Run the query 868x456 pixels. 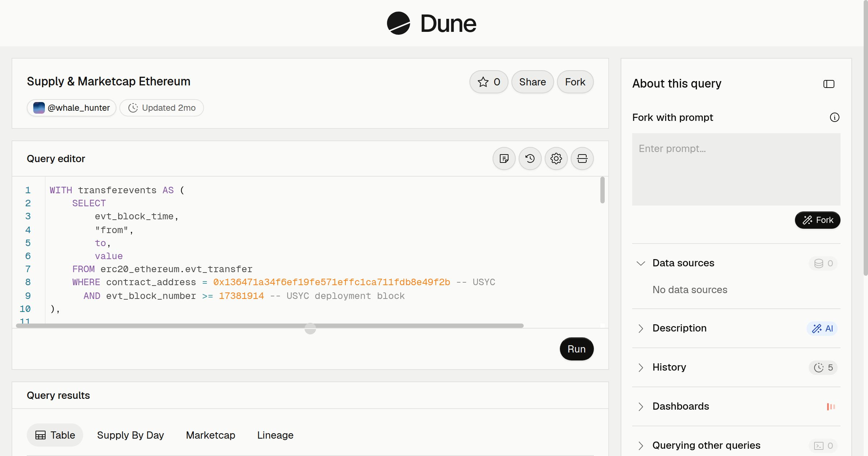(x=576, y=349)
